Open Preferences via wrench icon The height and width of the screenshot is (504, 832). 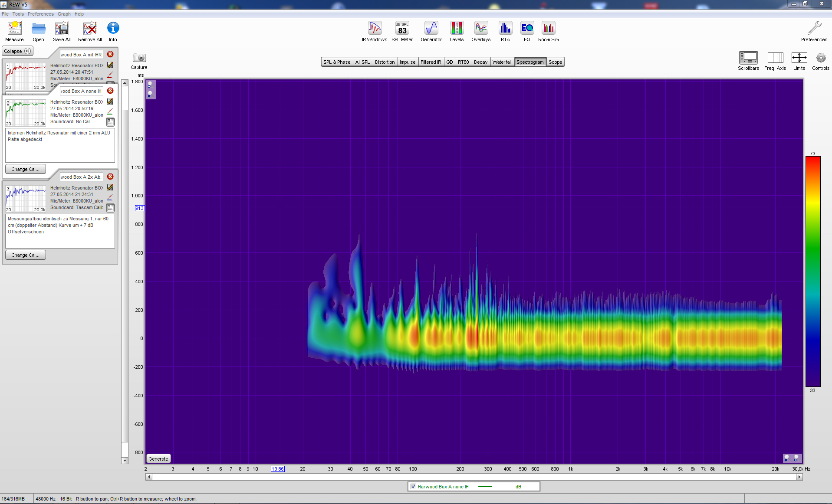[814, 31]
